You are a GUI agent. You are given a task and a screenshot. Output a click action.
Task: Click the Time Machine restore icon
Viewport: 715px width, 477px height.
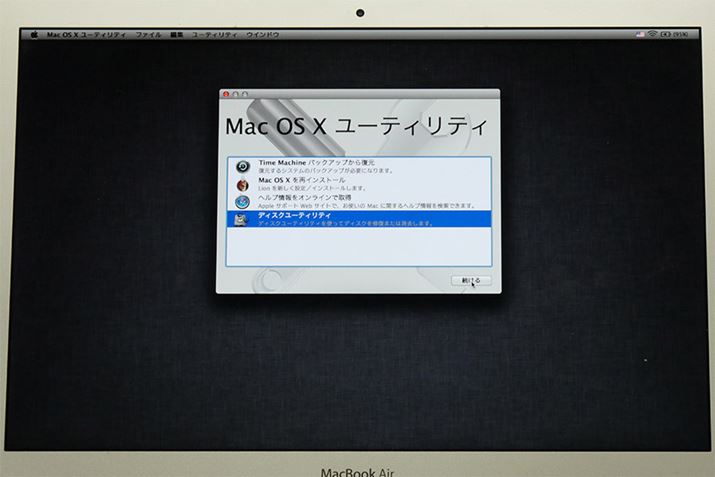click(243, 166)
